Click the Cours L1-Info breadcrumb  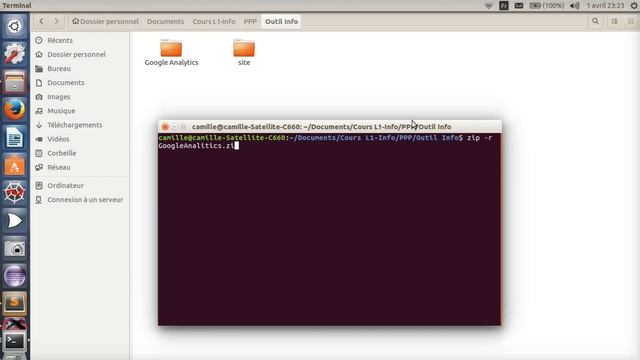(x=214, y=21)
